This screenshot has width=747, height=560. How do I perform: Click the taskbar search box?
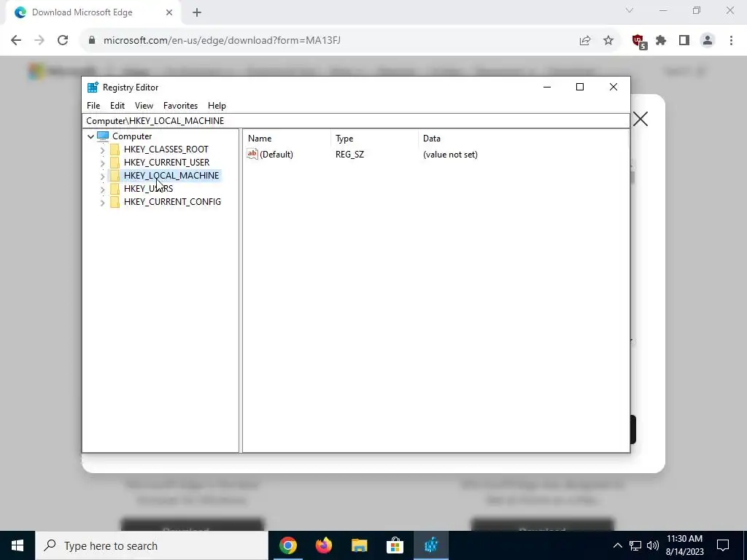(152, 545)
